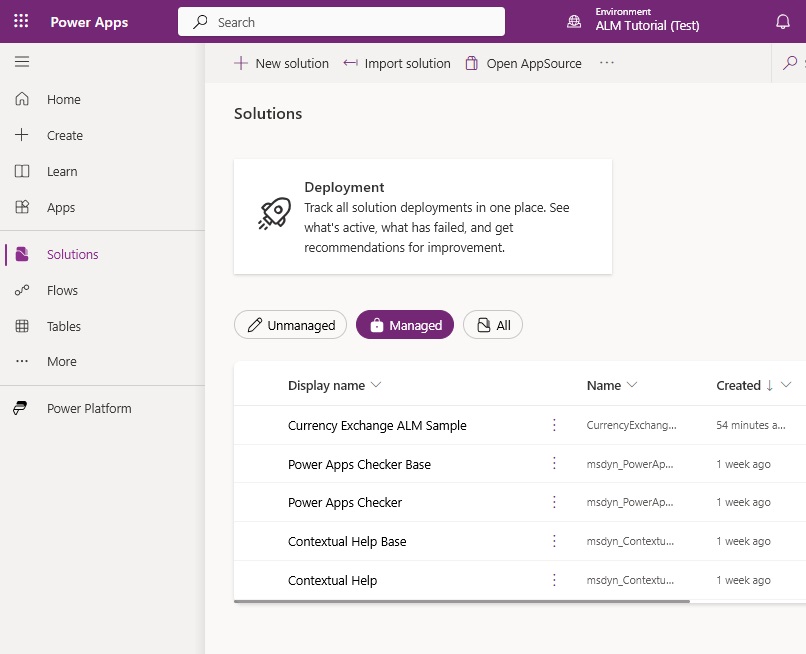Open the notifications bell
This screenshot has width=806, height=654.
(782, 22)
